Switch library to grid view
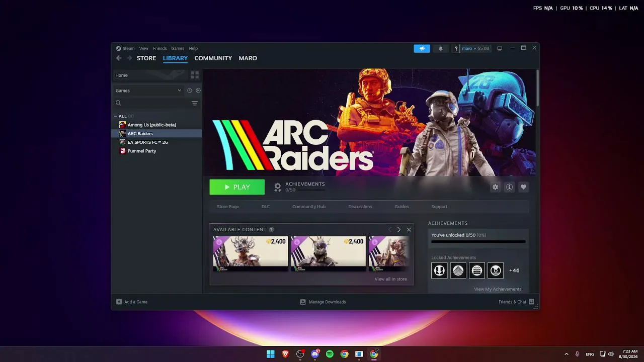Viewport: 644px width, 362px height. click(x=195, y=75)
